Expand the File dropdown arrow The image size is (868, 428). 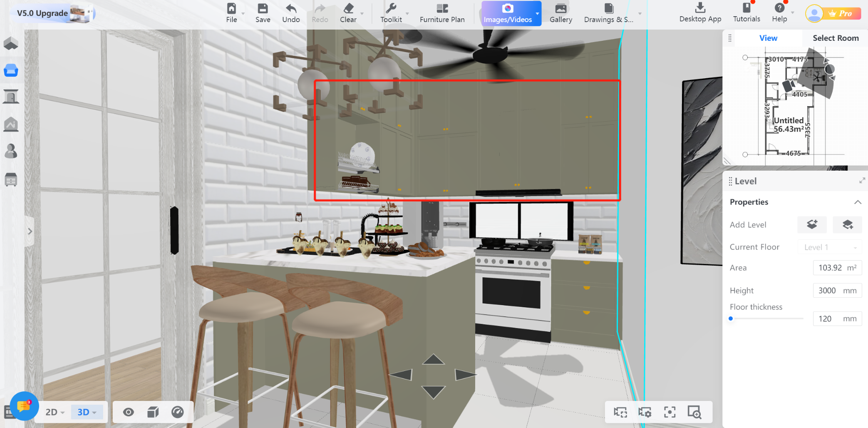pos(243,14)
